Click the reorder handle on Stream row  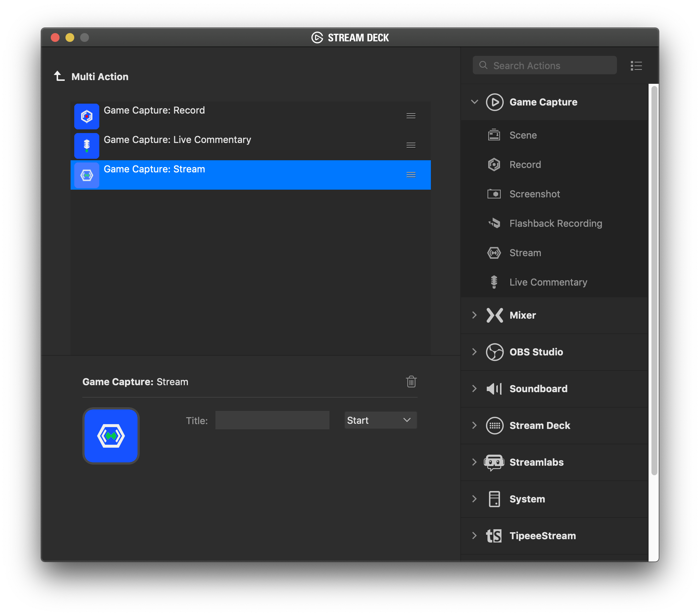pos(411,175)
